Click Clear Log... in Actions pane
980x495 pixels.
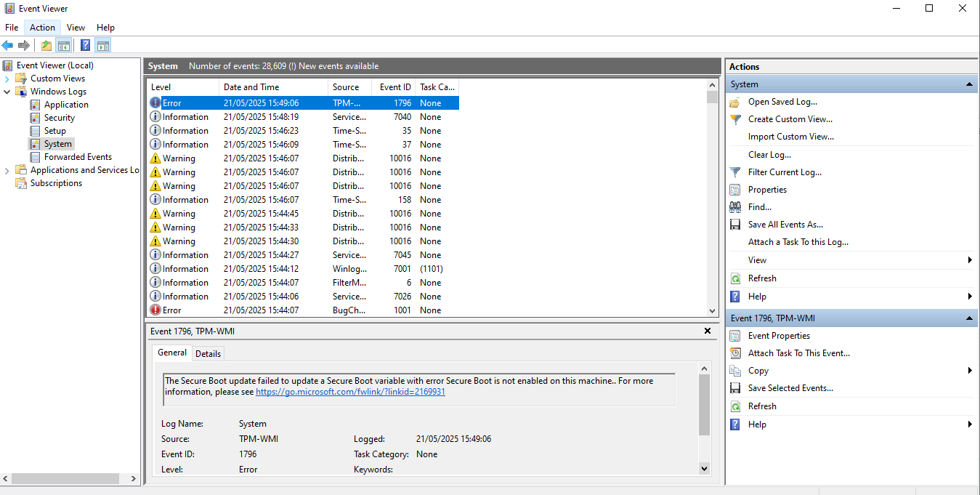769,155
